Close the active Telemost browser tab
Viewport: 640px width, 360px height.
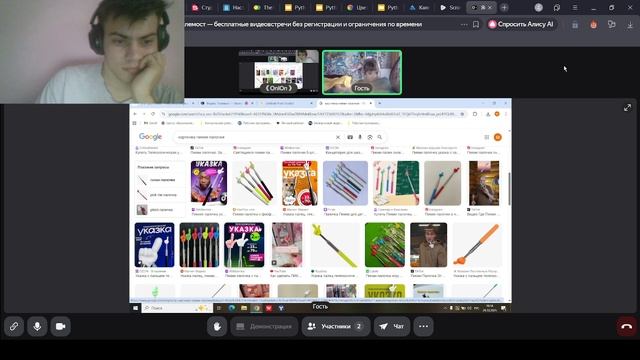coord(490,7)
